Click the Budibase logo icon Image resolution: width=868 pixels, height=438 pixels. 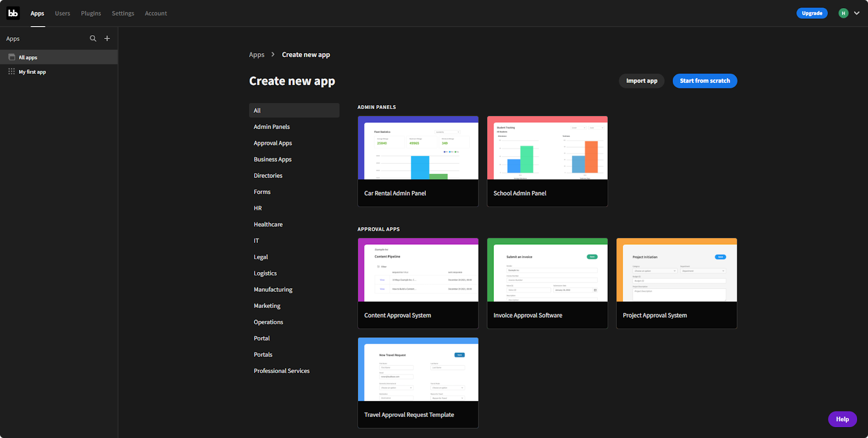(x=13, y=13)
